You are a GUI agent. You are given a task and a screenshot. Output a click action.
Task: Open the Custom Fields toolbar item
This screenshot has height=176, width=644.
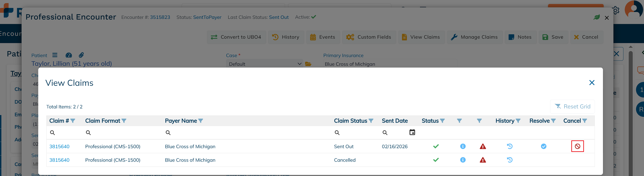[368, 37]
